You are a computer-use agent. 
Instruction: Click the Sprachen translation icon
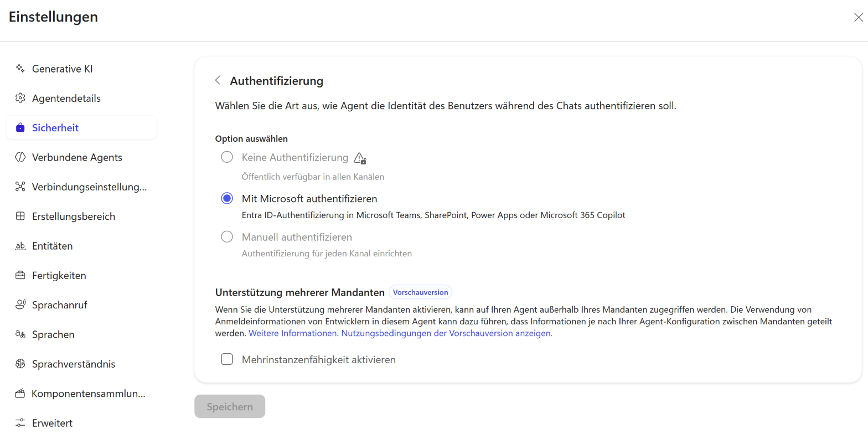click(20, 334)
